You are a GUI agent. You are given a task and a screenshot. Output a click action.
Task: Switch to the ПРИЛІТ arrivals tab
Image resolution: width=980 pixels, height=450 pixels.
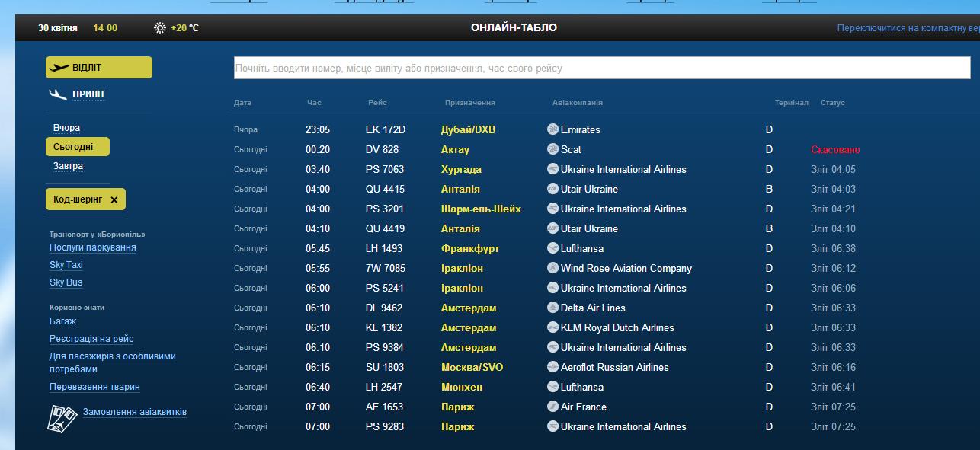(x=88, y=94)
